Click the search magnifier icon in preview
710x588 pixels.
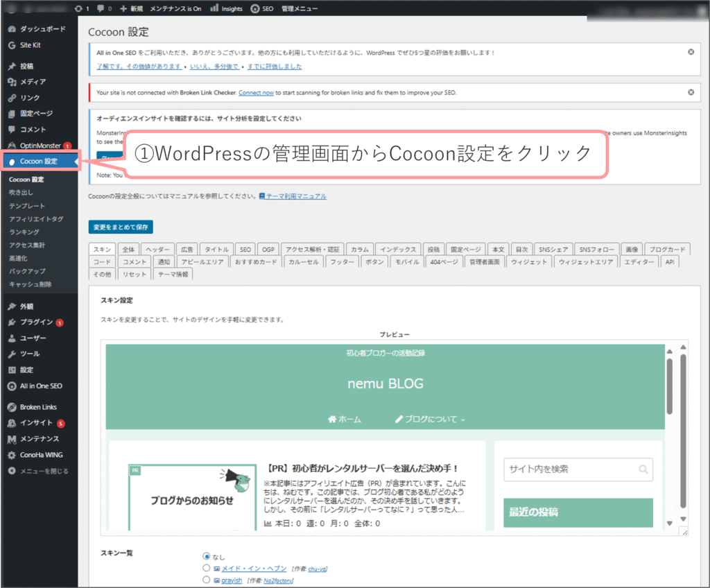pyautogui.click(x=643, y=469)
